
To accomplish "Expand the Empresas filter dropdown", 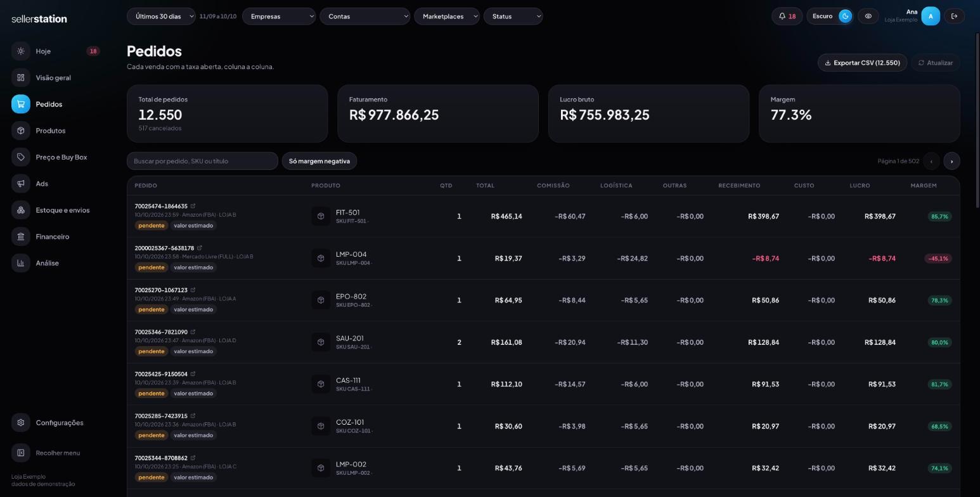I will [x=279, y=16].
